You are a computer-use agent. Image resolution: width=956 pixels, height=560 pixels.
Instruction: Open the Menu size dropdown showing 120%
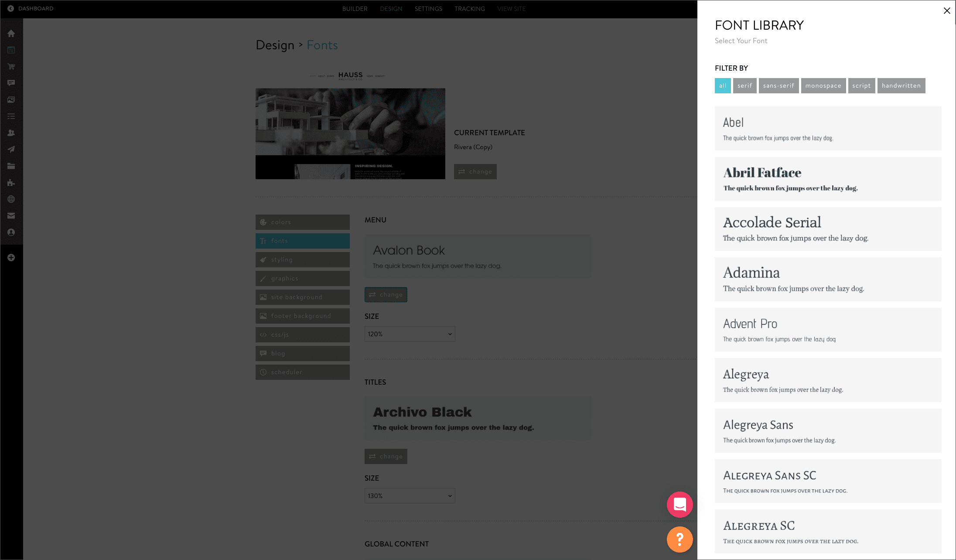click(410, 334)
